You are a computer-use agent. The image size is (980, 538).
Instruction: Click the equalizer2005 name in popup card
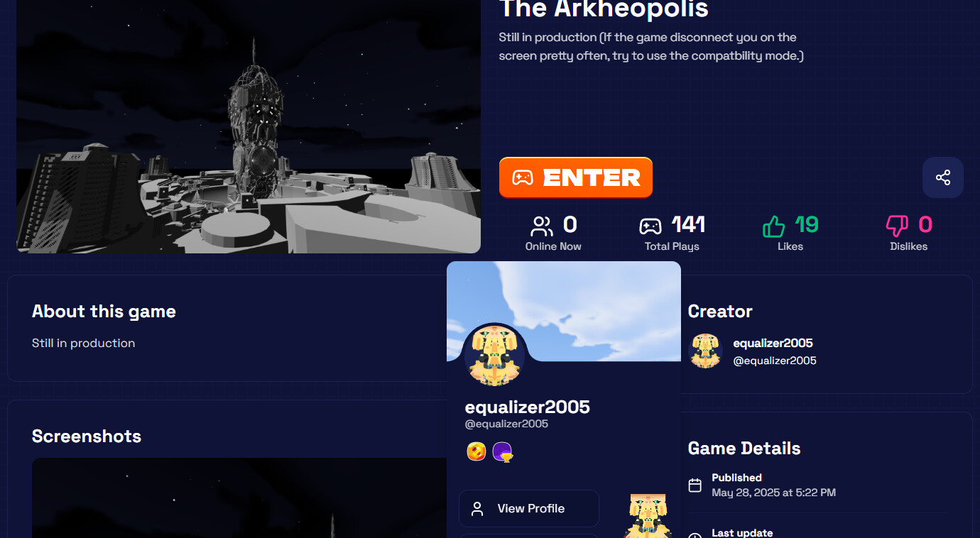tap(528, 407)
